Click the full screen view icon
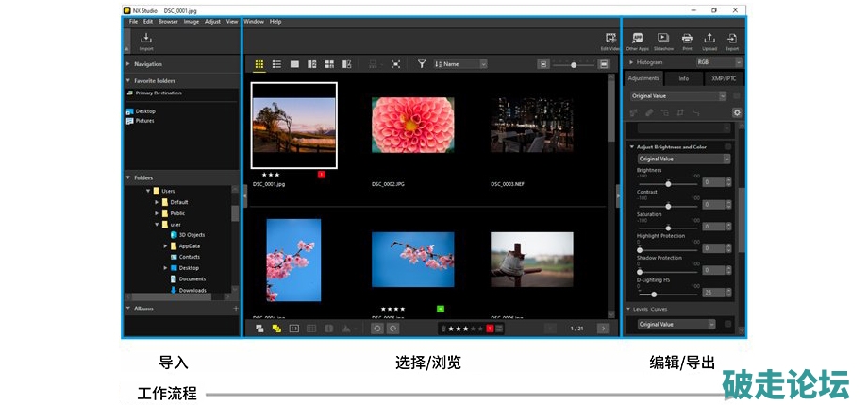Screen dimensions: 868x405 pos(395,64)
